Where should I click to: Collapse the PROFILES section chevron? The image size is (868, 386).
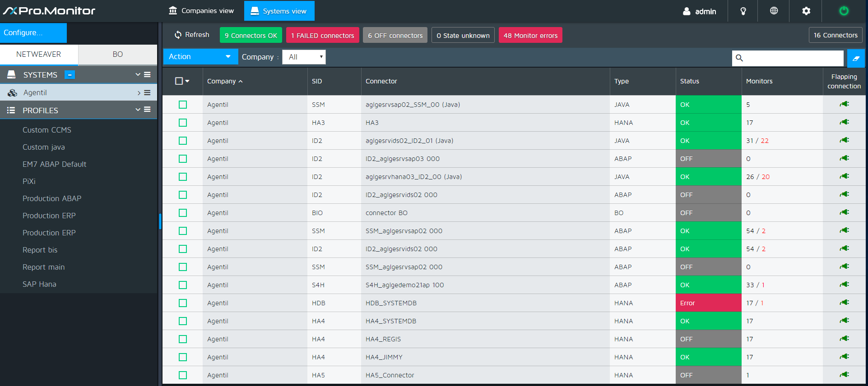coord(138,110)
